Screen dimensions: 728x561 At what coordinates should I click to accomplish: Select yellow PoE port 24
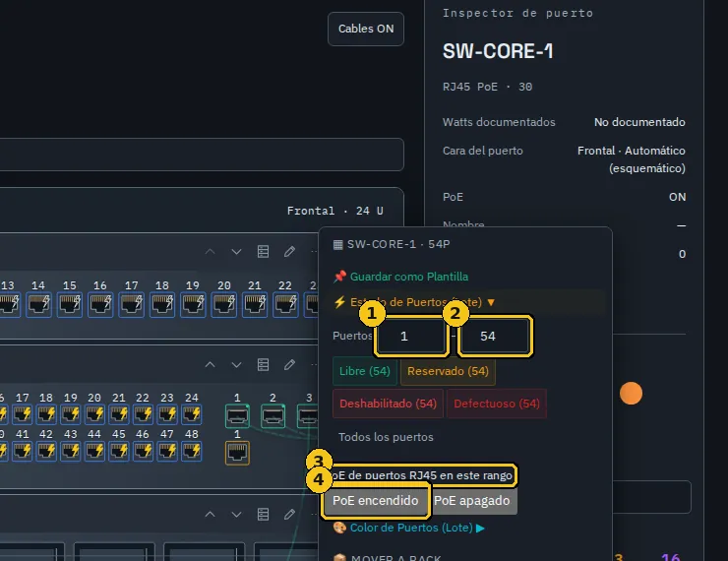point(191,414)
